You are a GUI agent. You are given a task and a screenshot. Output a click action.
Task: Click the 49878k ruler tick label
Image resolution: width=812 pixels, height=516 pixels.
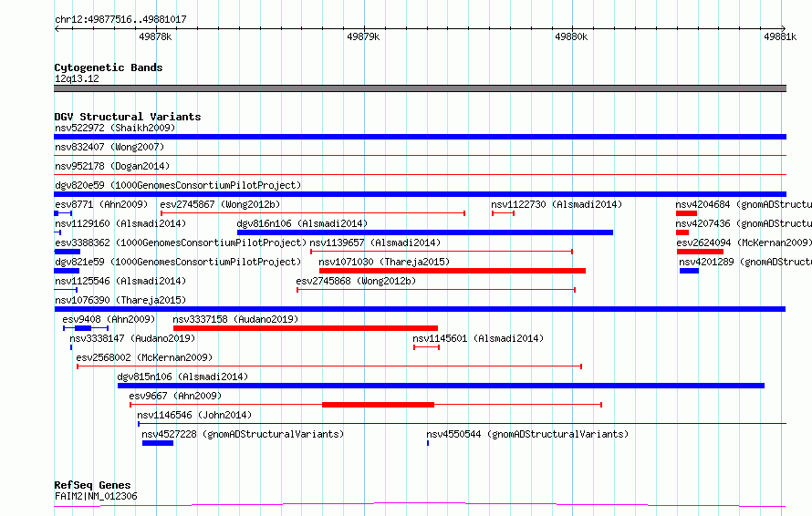click(155, 36)
